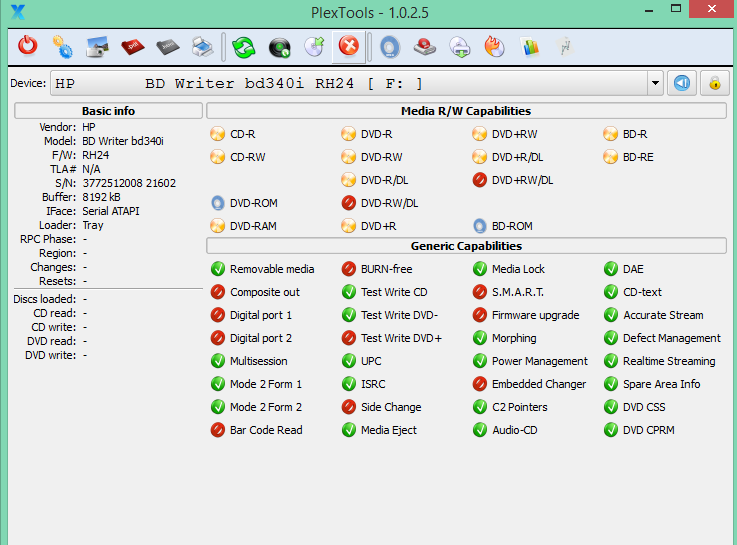
Task: Click the CD-R media icon
Action: click(x=218, y=134)
